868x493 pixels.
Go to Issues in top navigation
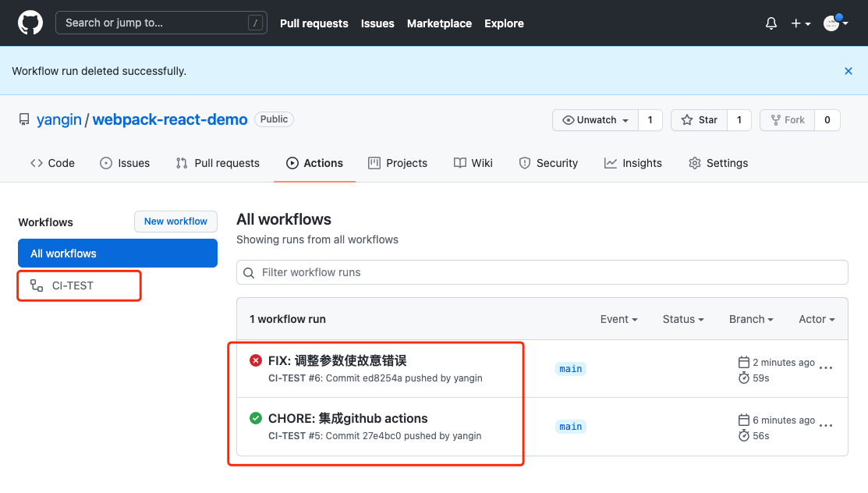[377, 23]
